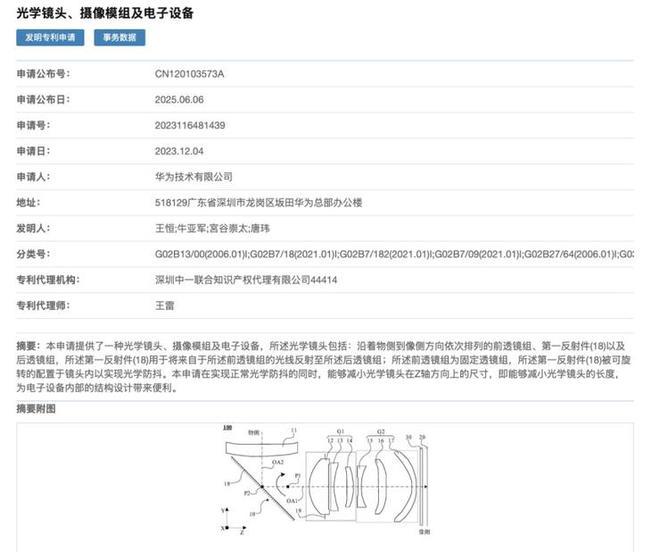This screenshot has width=660, height=552.
Task: Select applicant 华为技术有限公司
Action: [194, 177]
